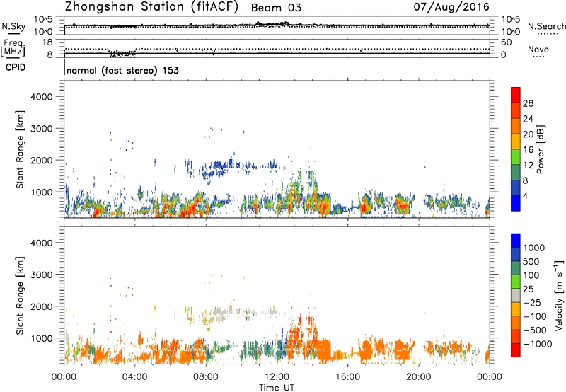
Task: Click the "16:00" time axis label
Action: click(x=347, y=377)
